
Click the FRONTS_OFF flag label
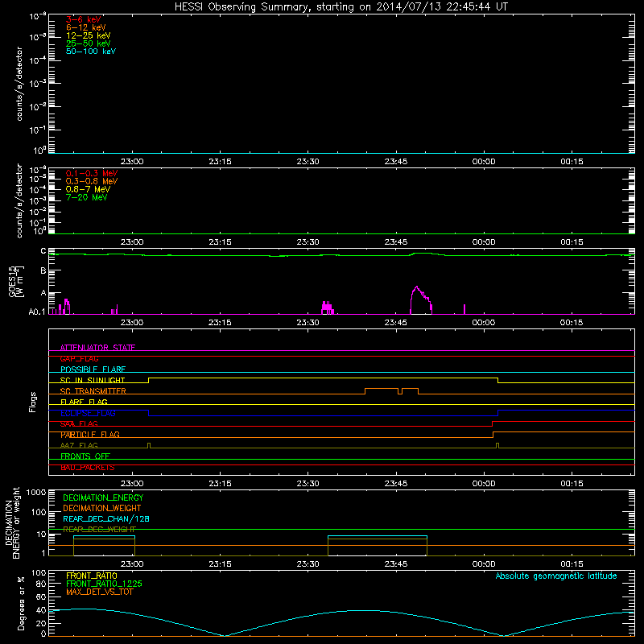(85, 456)
